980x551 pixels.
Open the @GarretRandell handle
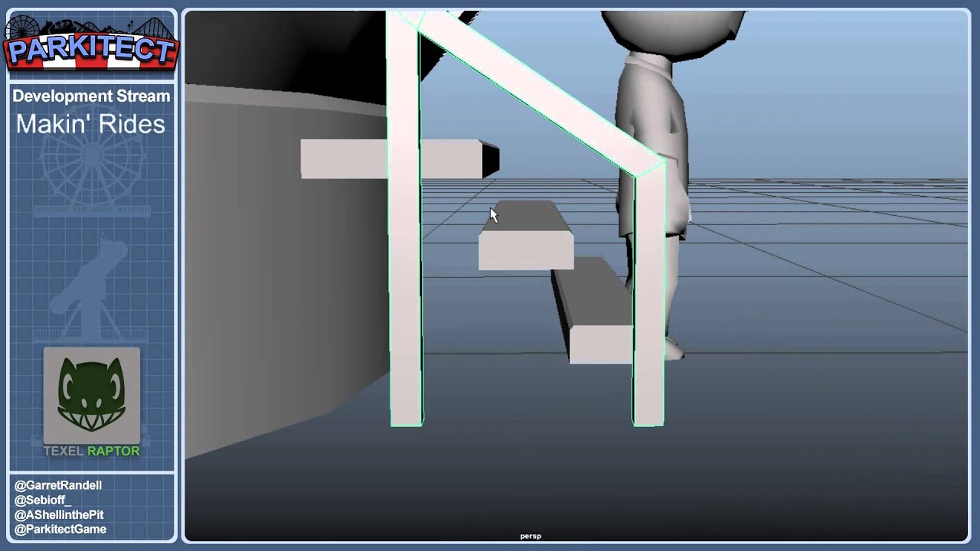point(58,485)
